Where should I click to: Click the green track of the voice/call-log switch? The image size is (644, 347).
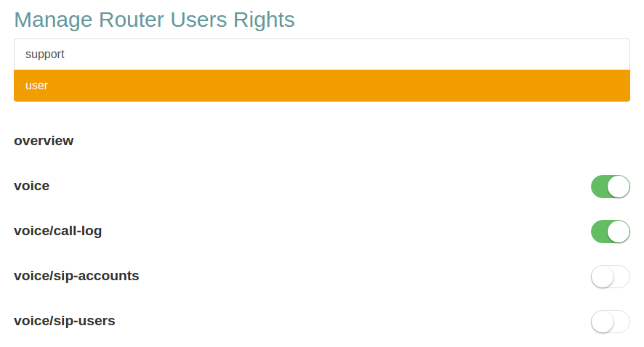[599, 232]
